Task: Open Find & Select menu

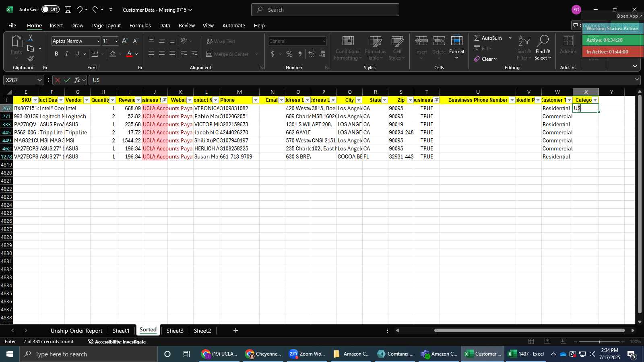Action: [543, 48]
